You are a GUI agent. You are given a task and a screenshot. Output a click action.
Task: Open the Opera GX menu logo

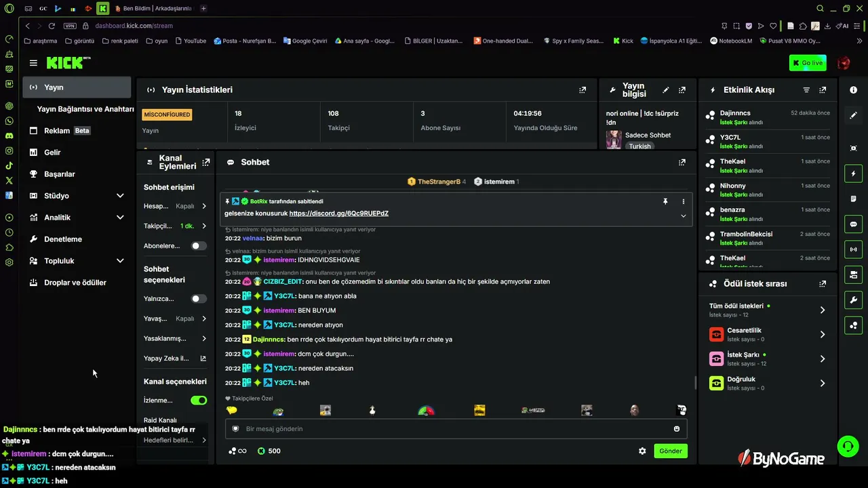click(x=9, y=8)
